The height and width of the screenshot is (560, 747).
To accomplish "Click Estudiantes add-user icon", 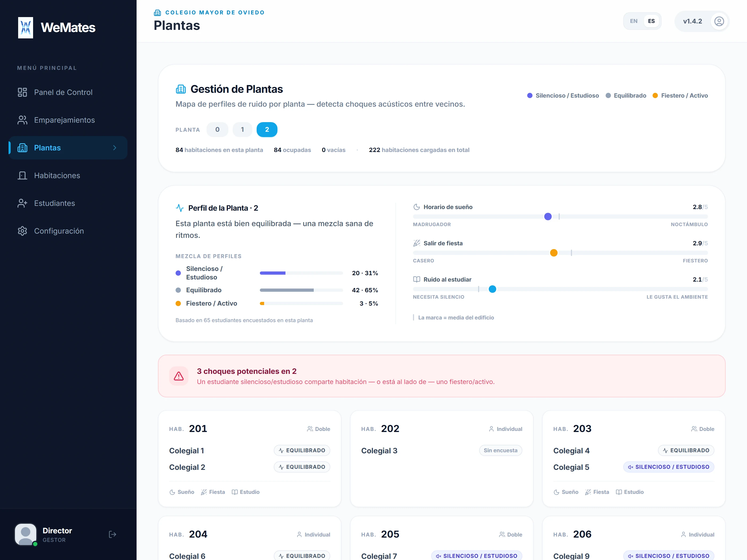I will (x=22, y=203).
